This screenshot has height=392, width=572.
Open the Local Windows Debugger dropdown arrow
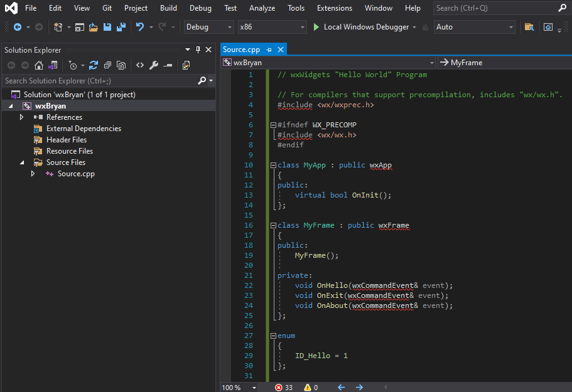[x=414, y=28]
